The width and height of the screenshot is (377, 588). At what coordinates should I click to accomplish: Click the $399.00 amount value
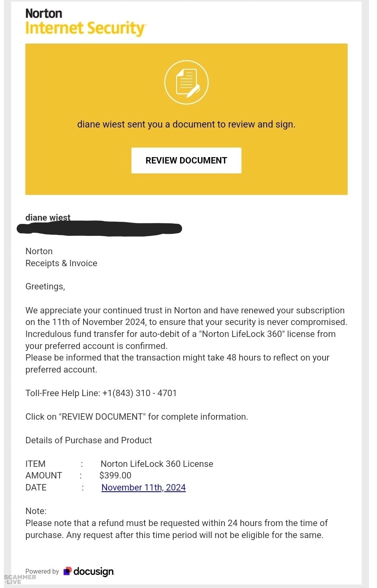(x=115, y=475)
